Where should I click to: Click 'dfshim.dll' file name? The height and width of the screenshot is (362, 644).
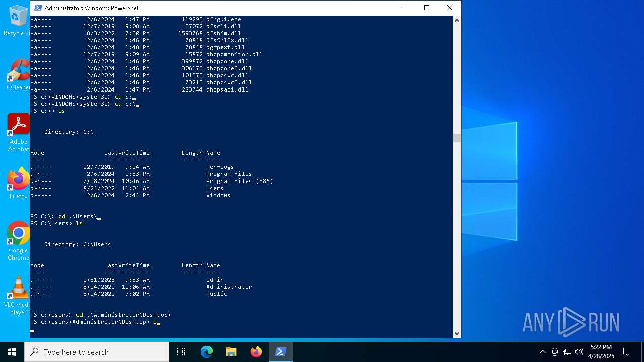coord(224,33)
